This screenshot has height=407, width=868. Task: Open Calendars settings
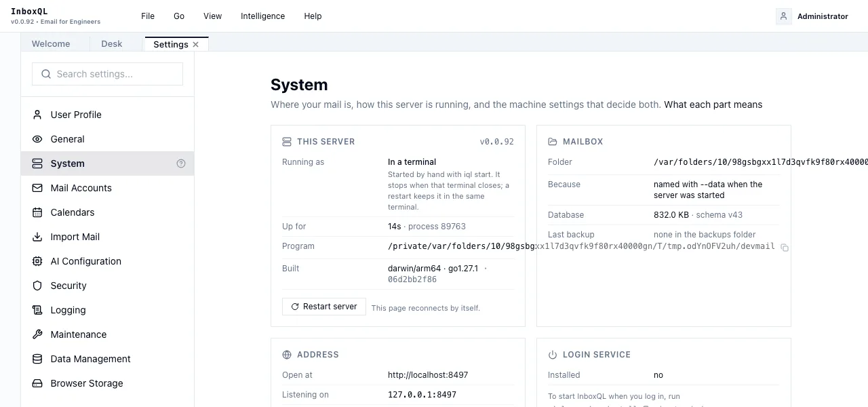(107, 212)
